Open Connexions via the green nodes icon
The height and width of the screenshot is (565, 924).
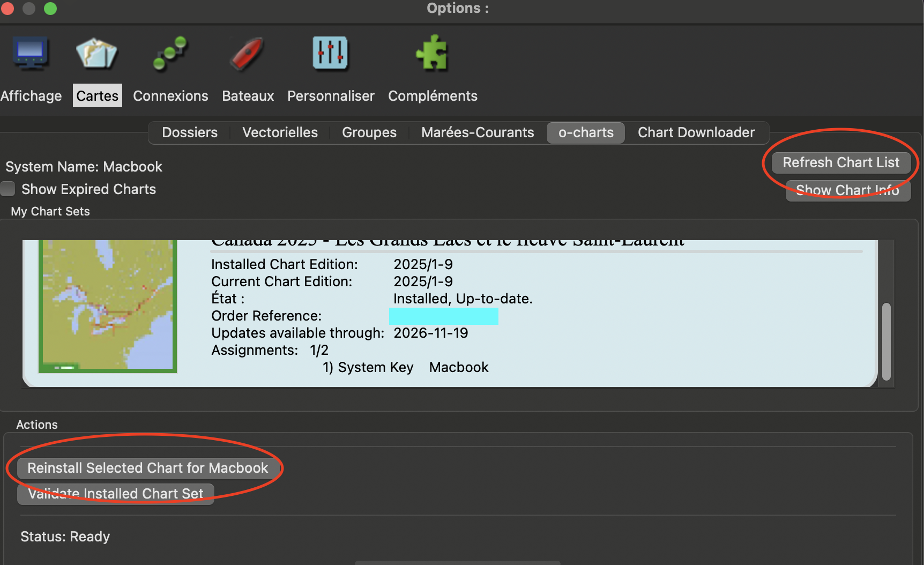click(170, 54)
